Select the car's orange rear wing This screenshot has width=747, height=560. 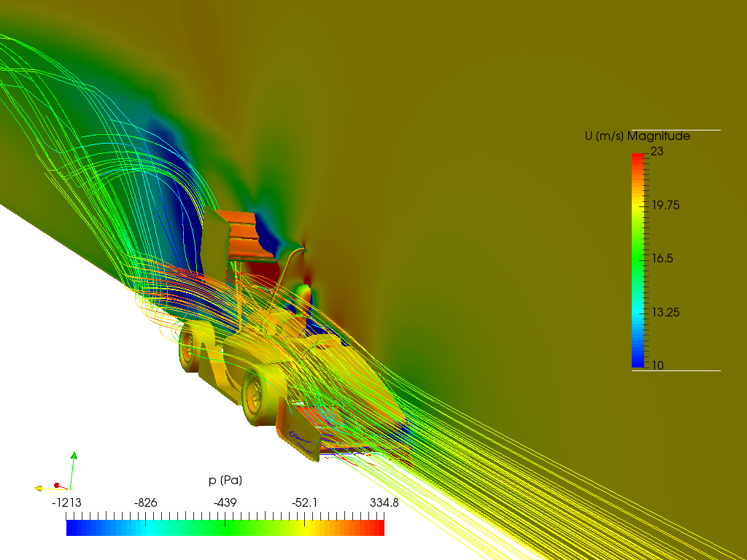click(x=244, y=237)
